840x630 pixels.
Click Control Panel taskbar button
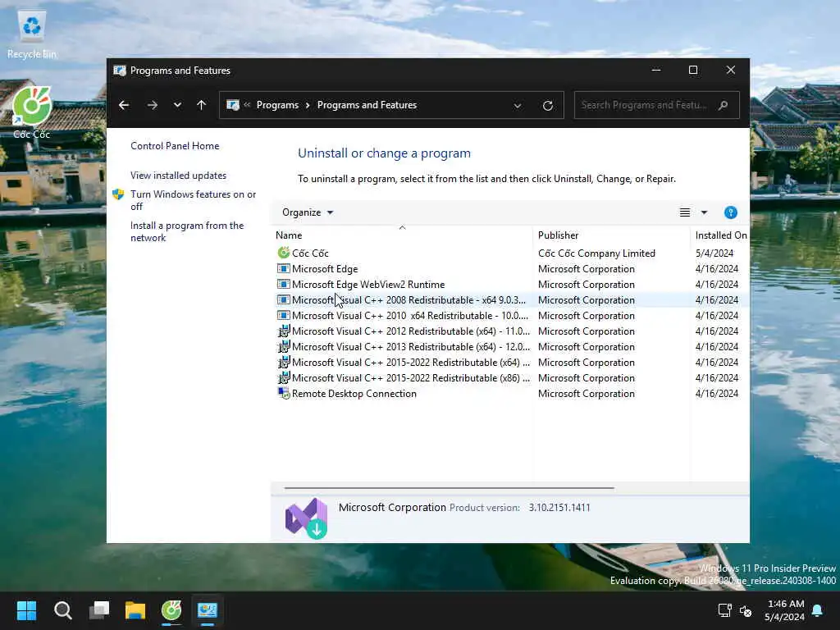click(x=208, y=610)
